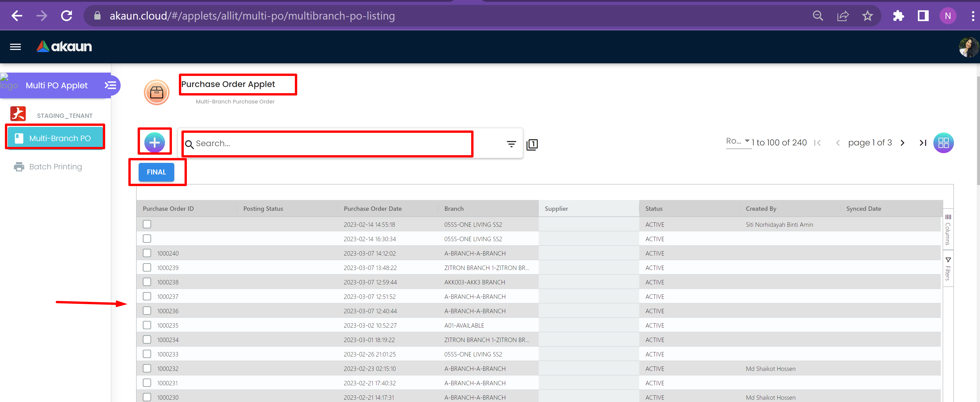This screenshot has width=980, height=402.
Task: Collapse the Multi PO Applet sidebar icon
Action: coord(110,85)
